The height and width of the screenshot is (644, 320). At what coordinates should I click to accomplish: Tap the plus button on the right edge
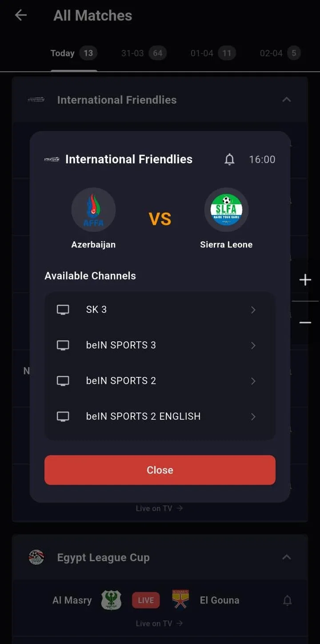(x=305, y=279)
